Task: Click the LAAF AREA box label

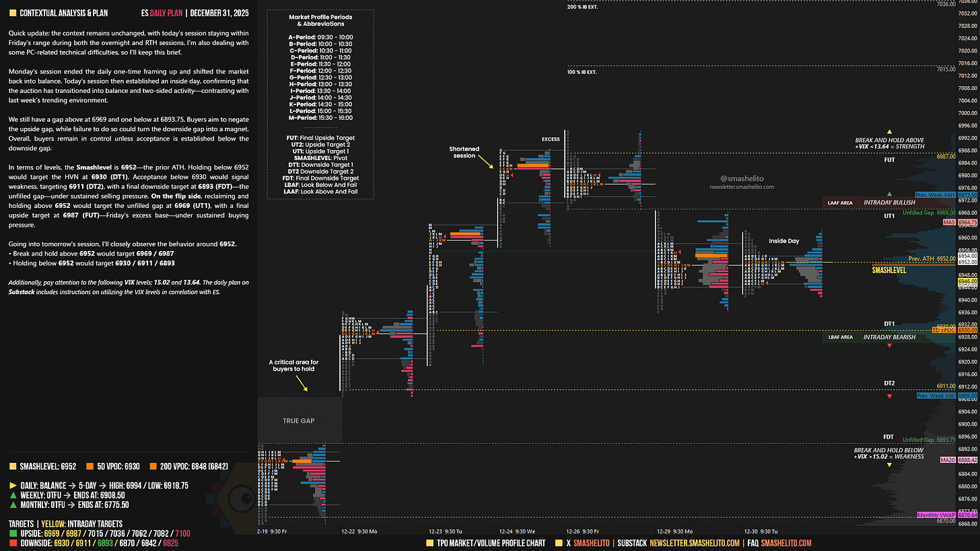Action: 841,202
